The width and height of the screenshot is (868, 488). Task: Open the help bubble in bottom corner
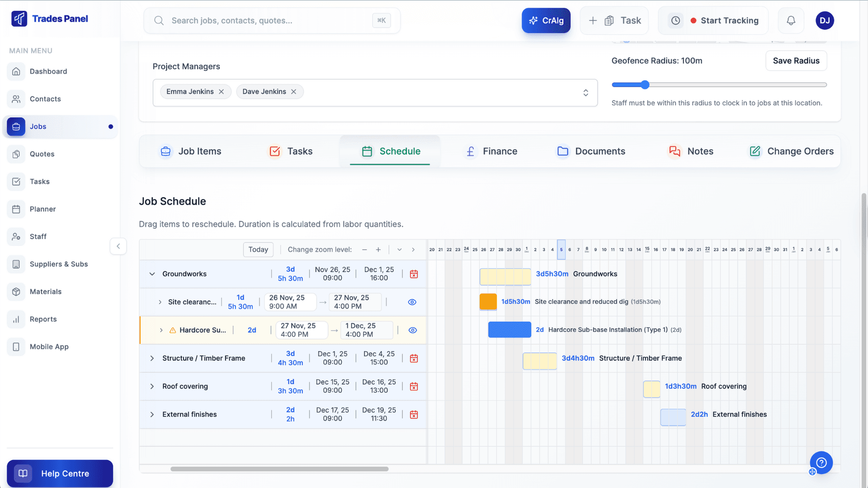(821, 462)
